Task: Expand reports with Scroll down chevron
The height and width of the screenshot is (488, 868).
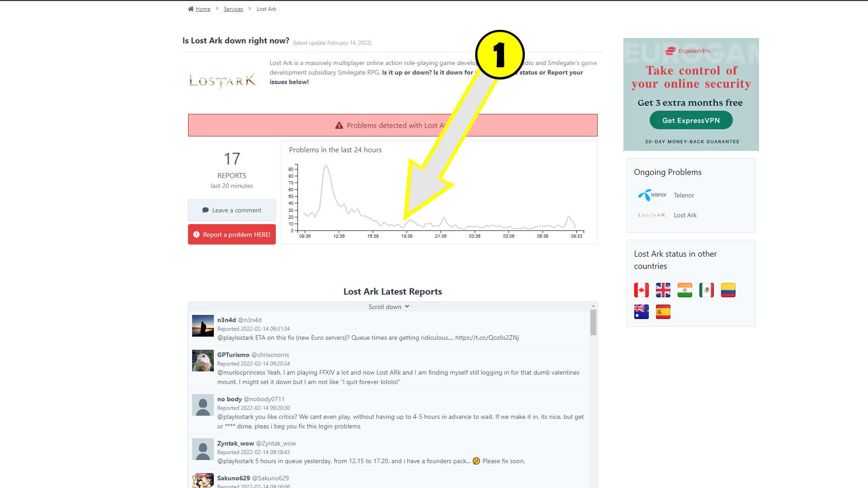Action: 407,306
